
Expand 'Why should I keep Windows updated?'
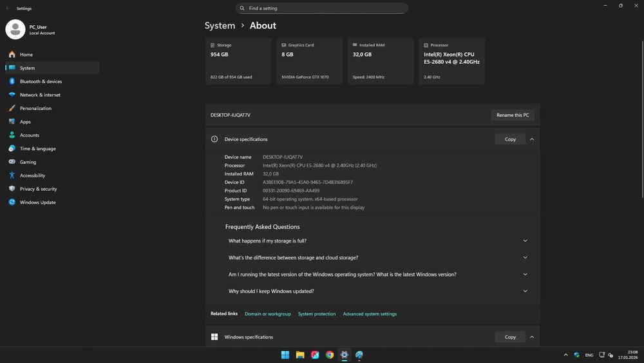pyautogui.click(x=525, y=291)
